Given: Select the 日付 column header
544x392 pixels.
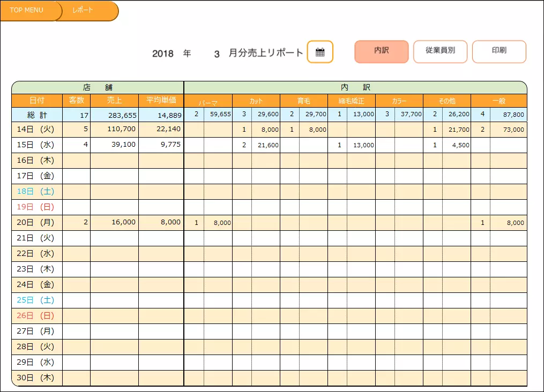Looking at the screenshot, I should click(37, 101).
